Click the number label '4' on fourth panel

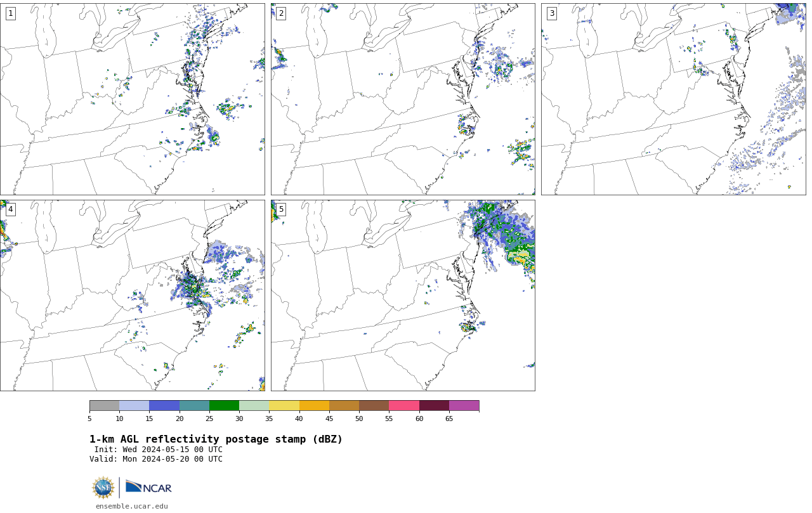point(10,209)
